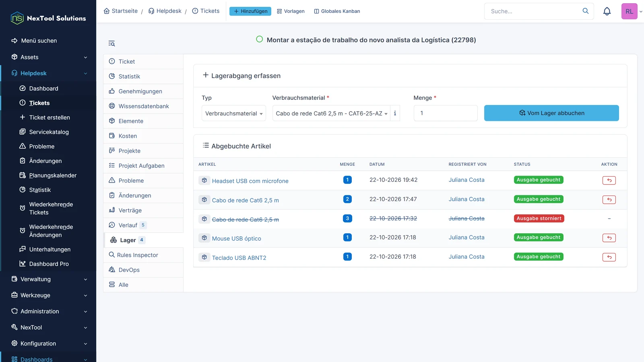Open Servicekatalog in sidebar

tap(49, 132)
